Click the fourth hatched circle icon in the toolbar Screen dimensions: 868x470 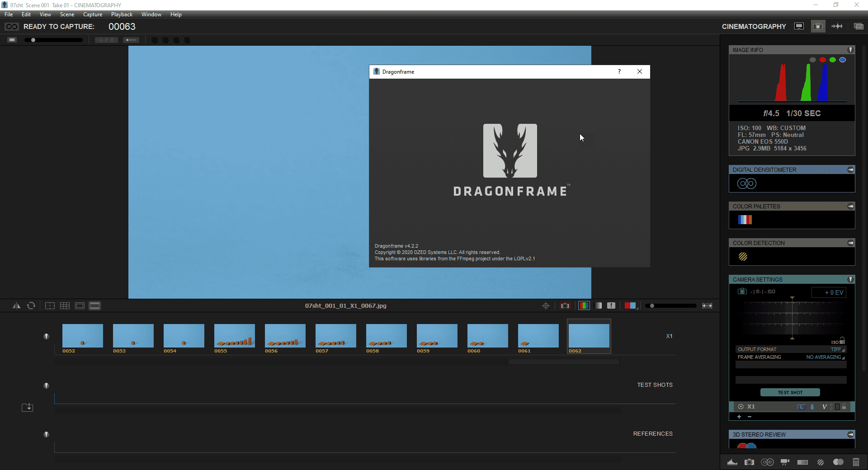187,40
